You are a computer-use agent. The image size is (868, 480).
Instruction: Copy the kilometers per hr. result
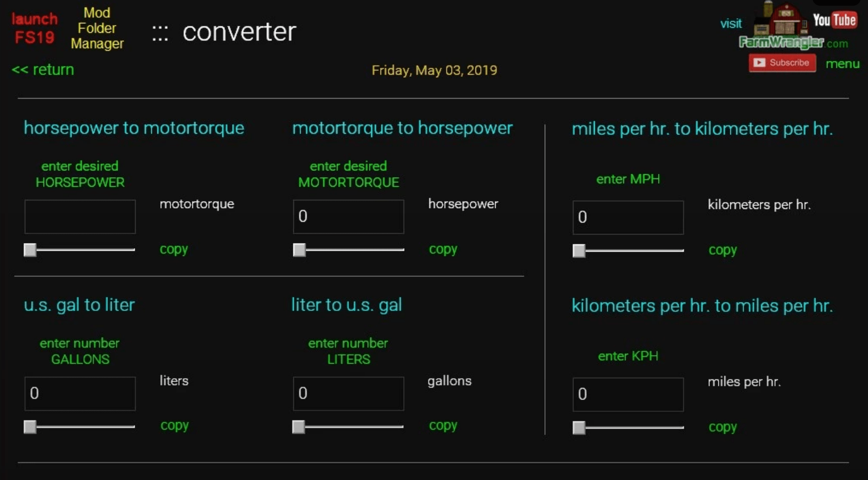coord(722,250)
